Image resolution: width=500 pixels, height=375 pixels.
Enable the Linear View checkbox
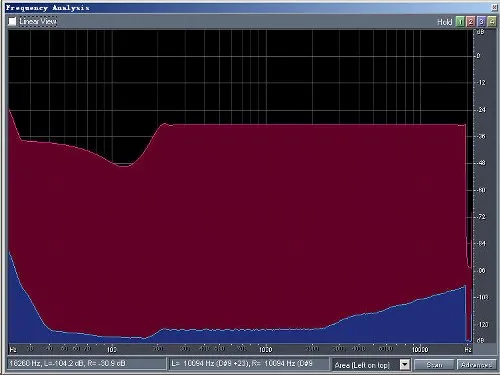(x=12, y=22)
